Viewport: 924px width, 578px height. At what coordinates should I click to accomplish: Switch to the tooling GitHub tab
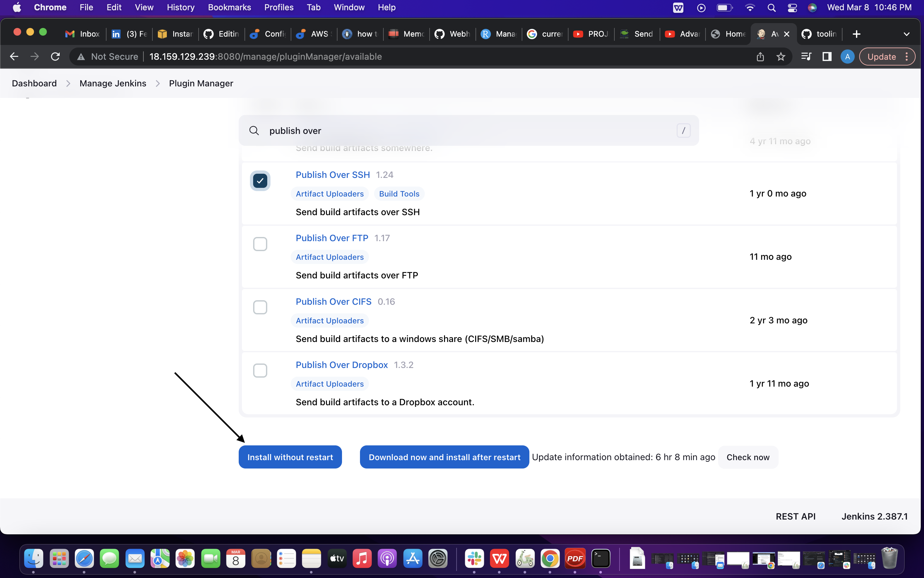tap(819, 34)
